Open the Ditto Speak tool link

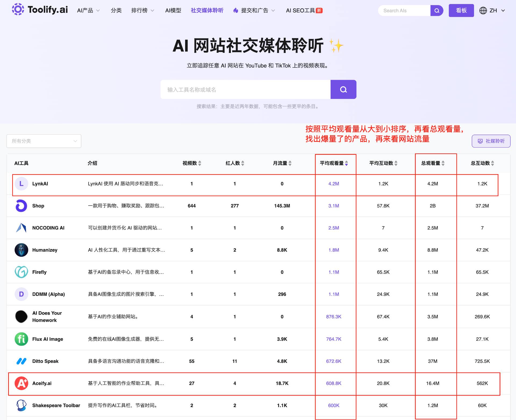[x=45, y=361]
